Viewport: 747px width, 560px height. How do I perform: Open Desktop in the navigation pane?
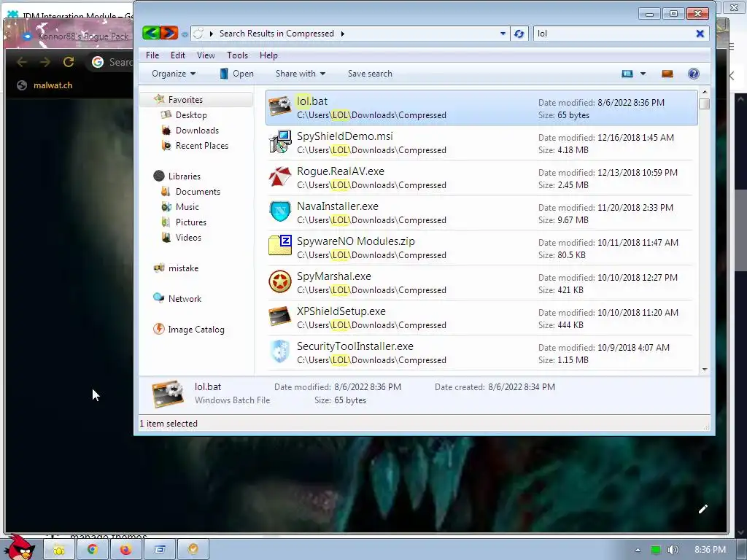[190, 114]
